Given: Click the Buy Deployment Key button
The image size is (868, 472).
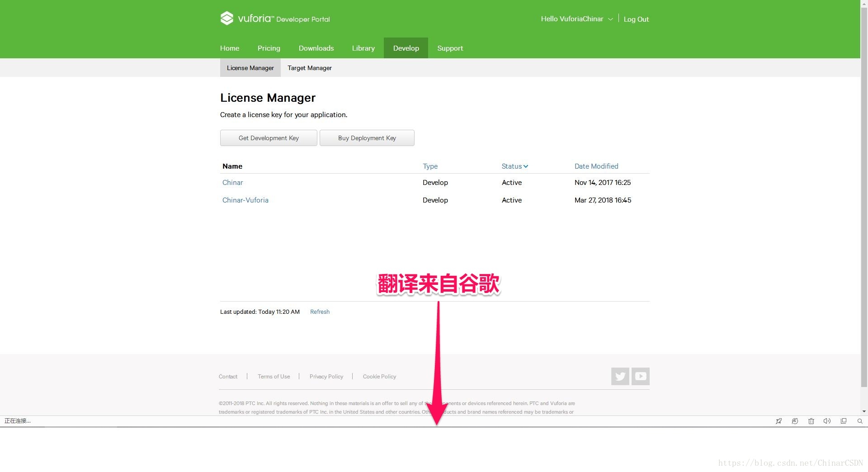Looking at the screenshot, I should [x=367, y=138].
